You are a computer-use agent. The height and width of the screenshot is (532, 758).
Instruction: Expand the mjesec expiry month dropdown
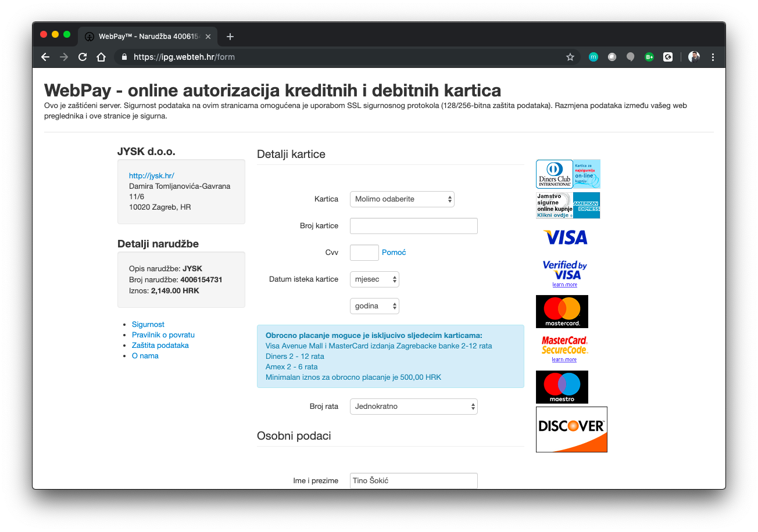(374, 279)
